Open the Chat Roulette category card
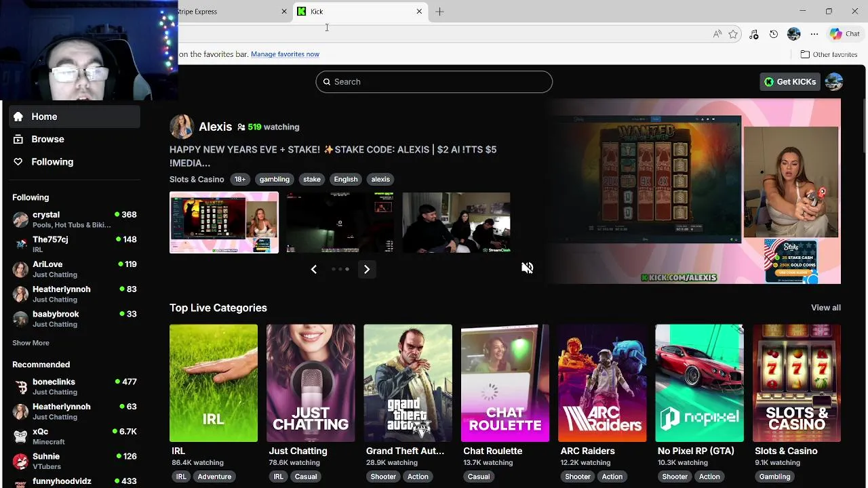This screenshot has width=868, height=488. coord(505,383)
